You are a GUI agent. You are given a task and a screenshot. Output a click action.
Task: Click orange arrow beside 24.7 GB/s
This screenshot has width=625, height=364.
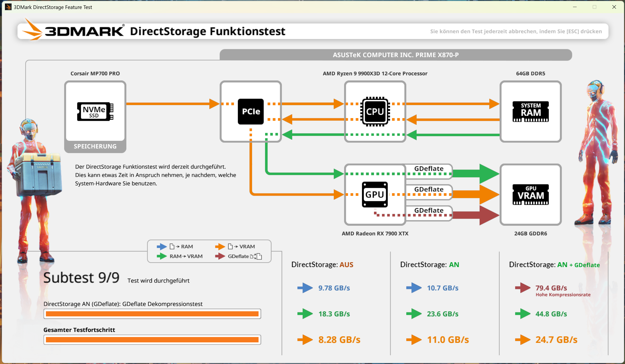(x=523, y=340)
